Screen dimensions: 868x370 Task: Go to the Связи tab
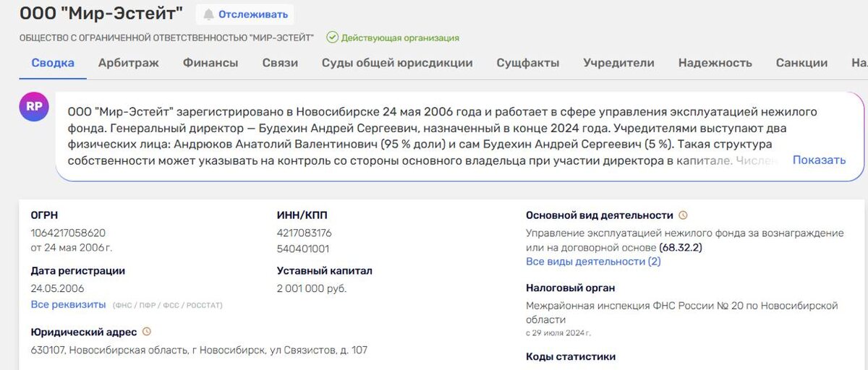tap(280, 63)
